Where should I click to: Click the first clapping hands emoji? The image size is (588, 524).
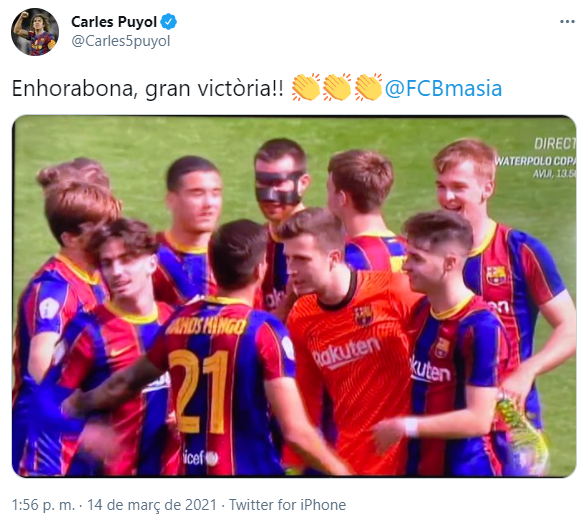point(306,87)
